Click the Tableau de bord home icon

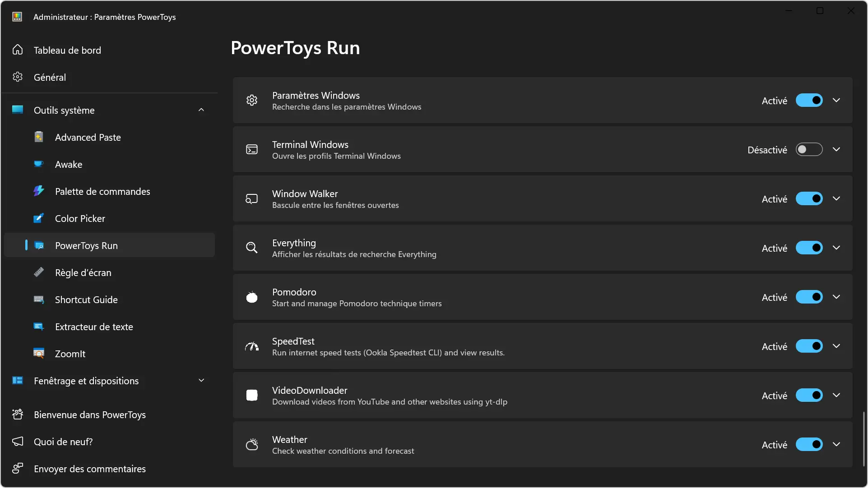pyautogui.click(x=18, y=50)
